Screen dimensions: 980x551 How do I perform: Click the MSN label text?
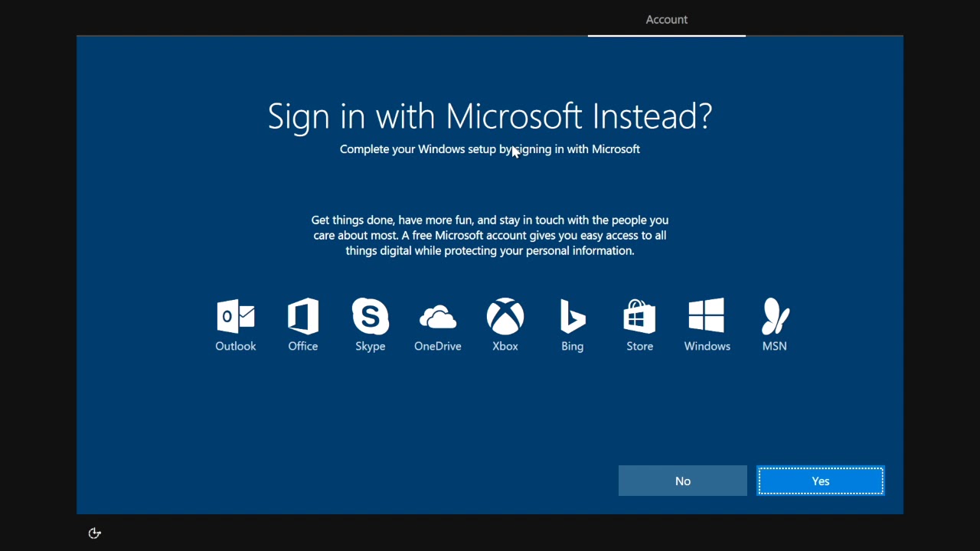(x=775, y=346)
